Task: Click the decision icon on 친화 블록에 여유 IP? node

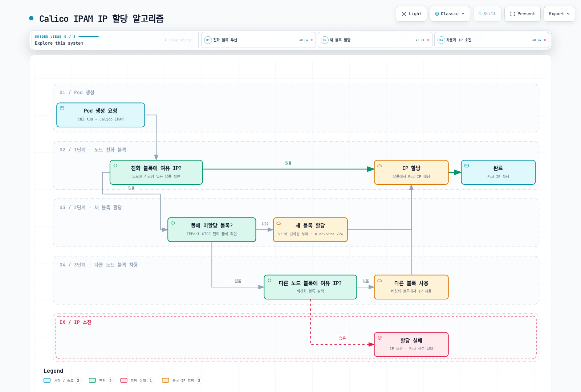Action: point(115,166)
